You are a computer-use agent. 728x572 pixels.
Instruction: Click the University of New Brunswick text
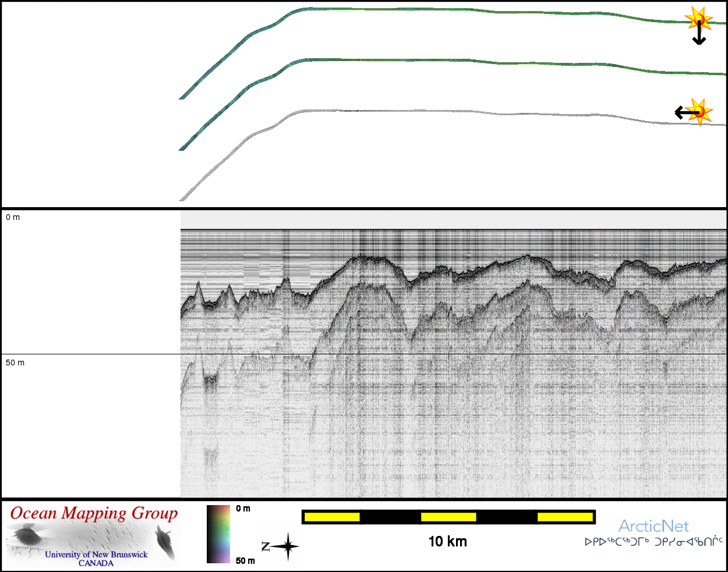96,555
